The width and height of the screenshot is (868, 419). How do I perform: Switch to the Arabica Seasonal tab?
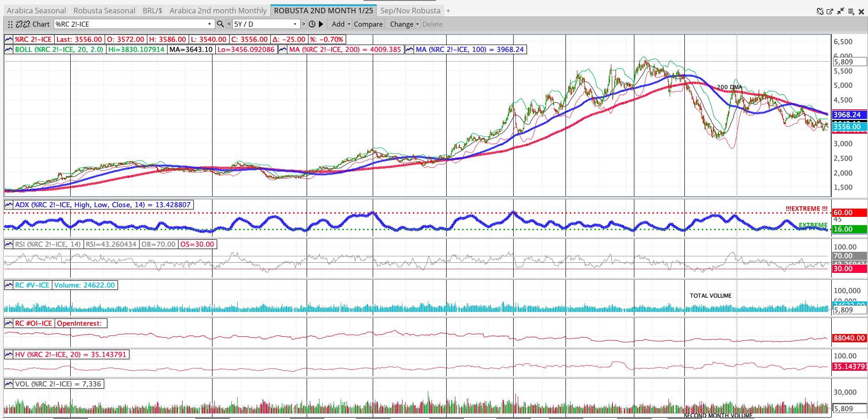point(36,11)
